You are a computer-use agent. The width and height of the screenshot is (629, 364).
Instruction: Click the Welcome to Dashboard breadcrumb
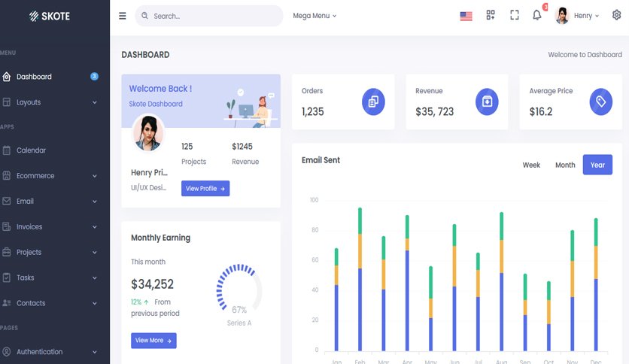click(x=585, y=54)
